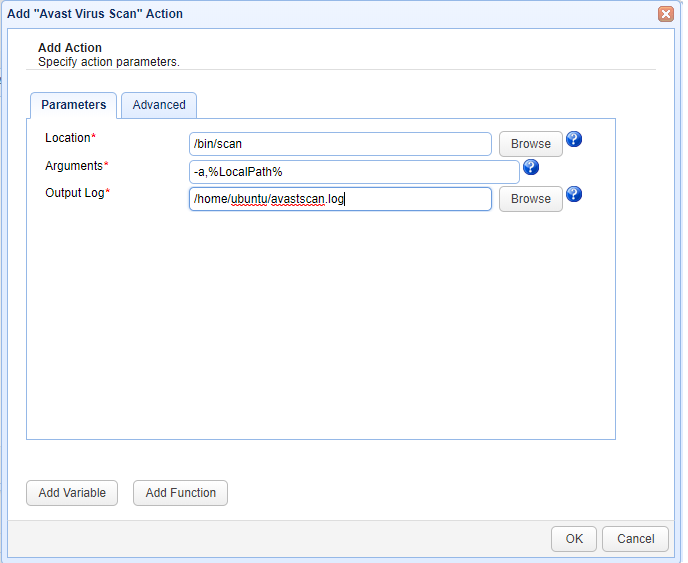Click the Add Function button

coord(180,493)
